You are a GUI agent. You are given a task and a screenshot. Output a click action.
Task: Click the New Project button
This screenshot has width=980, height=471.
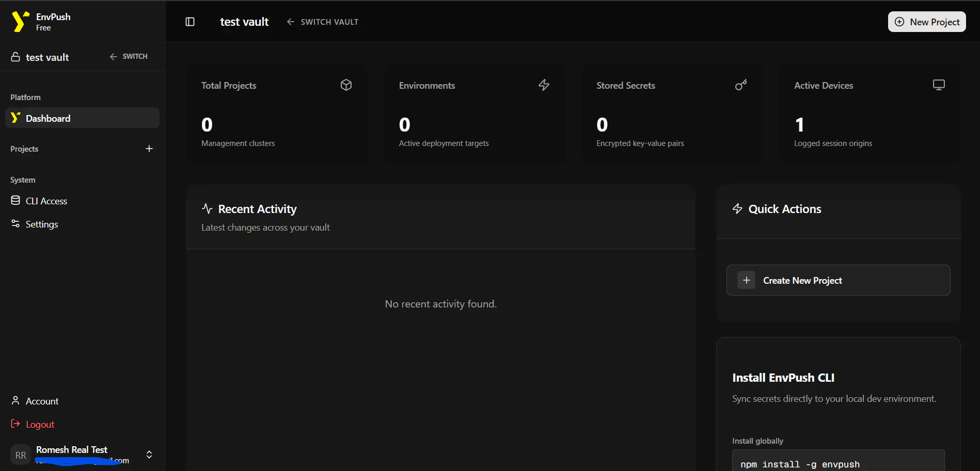click(x=927, y=22)
